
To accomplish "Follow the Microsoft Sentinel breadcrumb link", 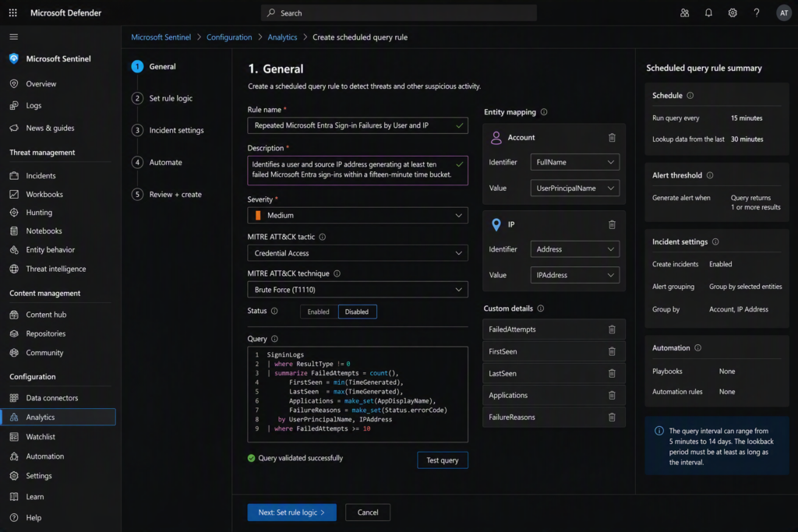I will (161, 37).
